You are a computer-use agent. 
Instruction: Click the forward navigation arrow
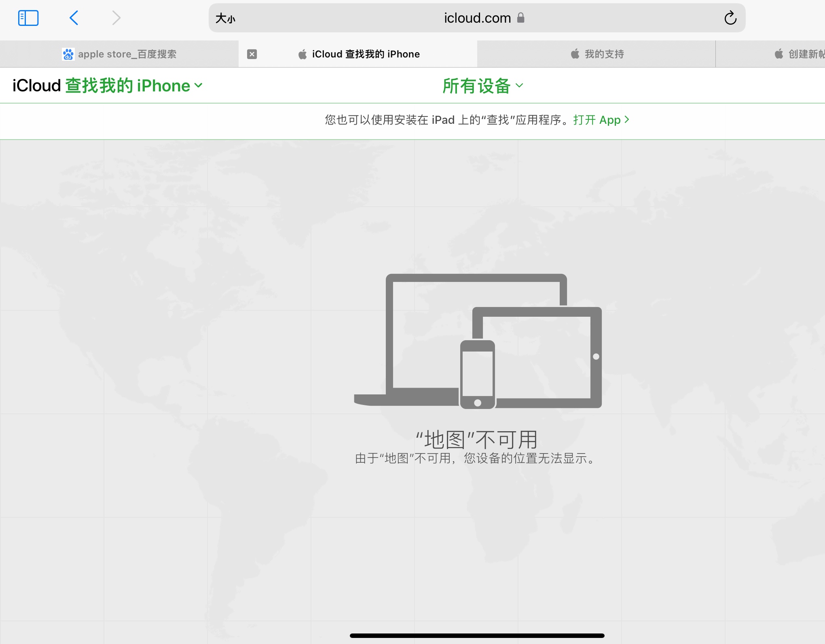pyautogui.click(x=116, y=18)
